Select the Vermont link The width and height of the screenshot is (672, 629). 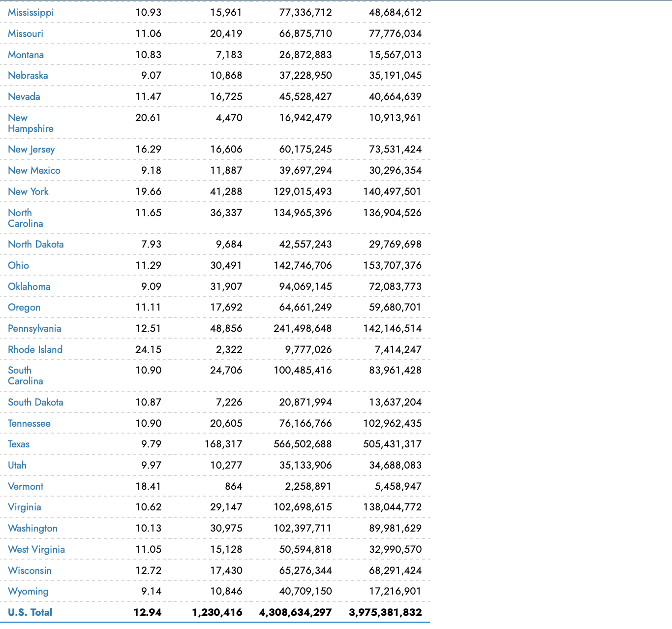26,486
